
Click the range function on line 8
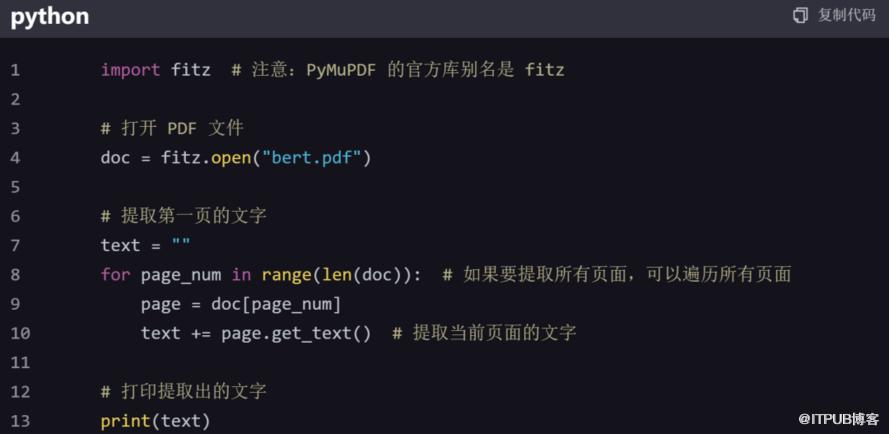click(x=285, y=274)
